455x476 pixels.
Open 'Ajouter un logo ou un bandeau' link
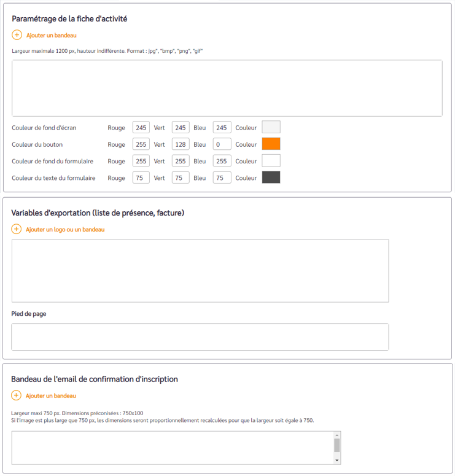65,230
